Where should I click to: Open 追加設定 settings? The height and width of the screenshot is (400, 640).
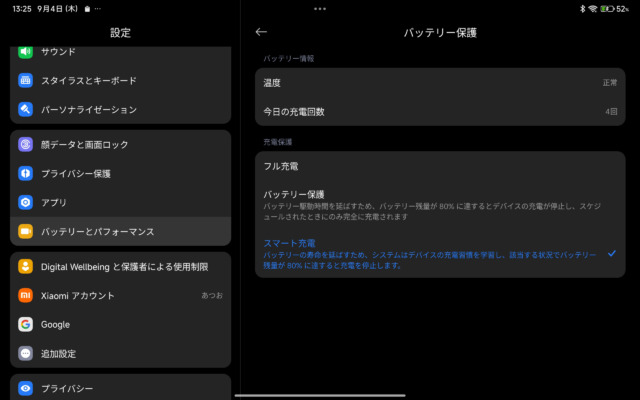(x=120, y=353)
